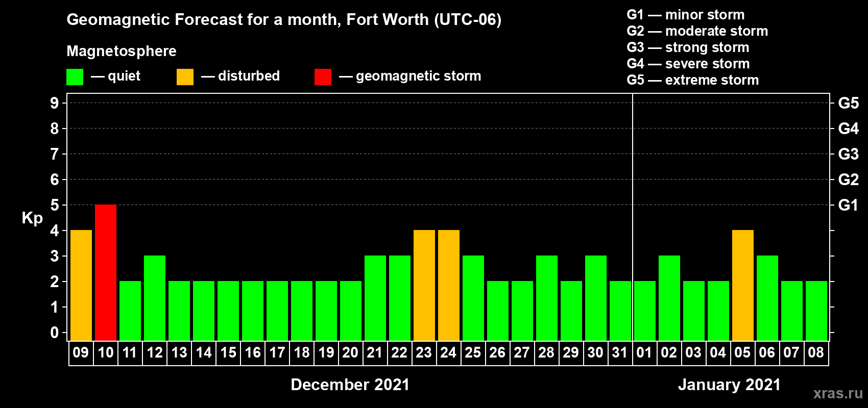The image size is (868, 408).
Task: Select the orange bar for December 24
Action: click(x=449, y=286)
